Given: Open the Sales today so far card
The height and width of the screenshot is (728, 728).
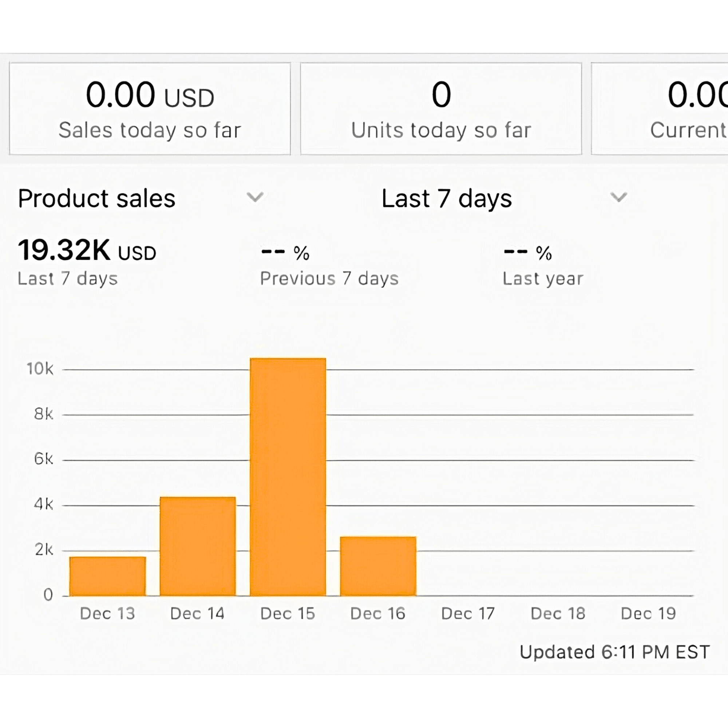Looking at the screenshot, I should (x=150, y=109).
